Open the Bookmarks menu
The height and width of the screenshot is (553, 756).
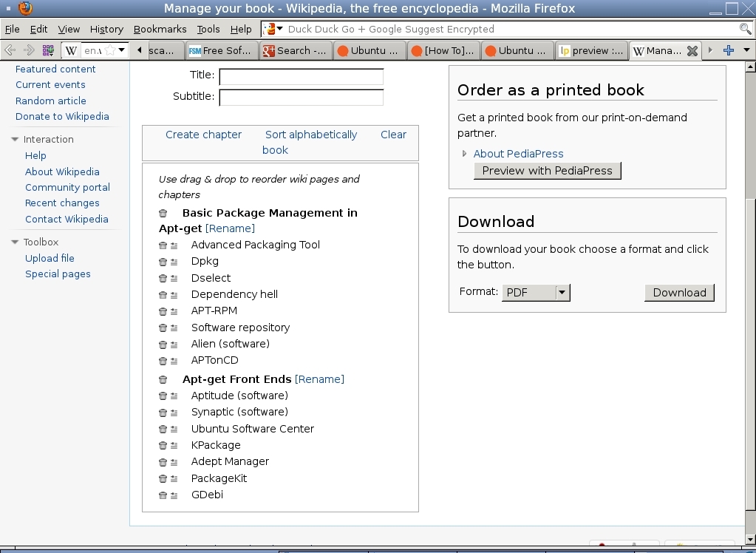160,30
